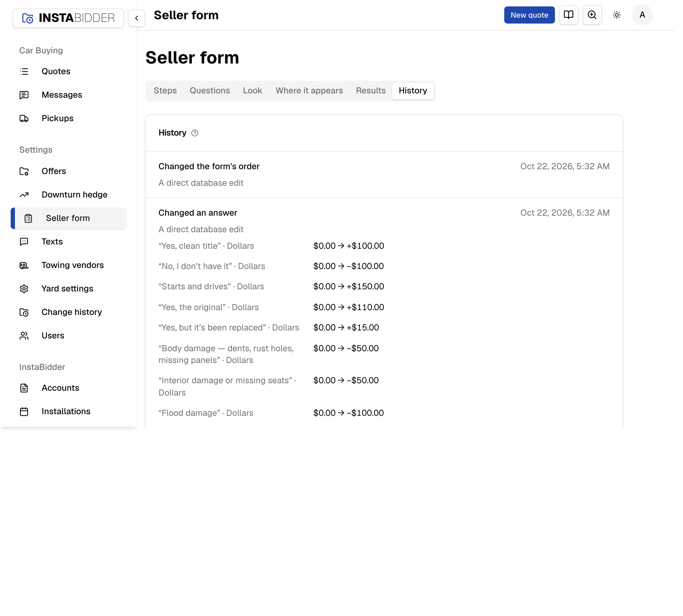Click the Quotes list icon in sidebar
This screenshot has width=683, height=616.
point(24,72)
